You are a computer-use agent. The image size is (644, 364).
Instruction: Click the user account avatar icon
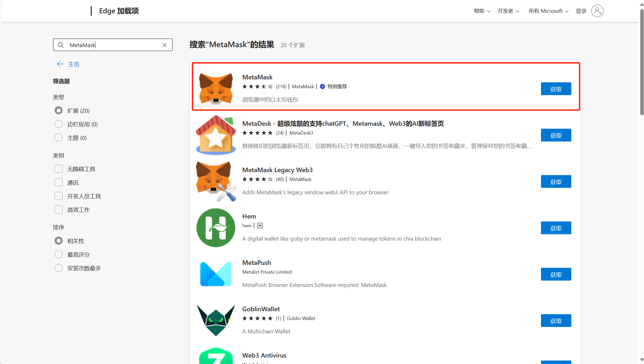coord(597,11)
